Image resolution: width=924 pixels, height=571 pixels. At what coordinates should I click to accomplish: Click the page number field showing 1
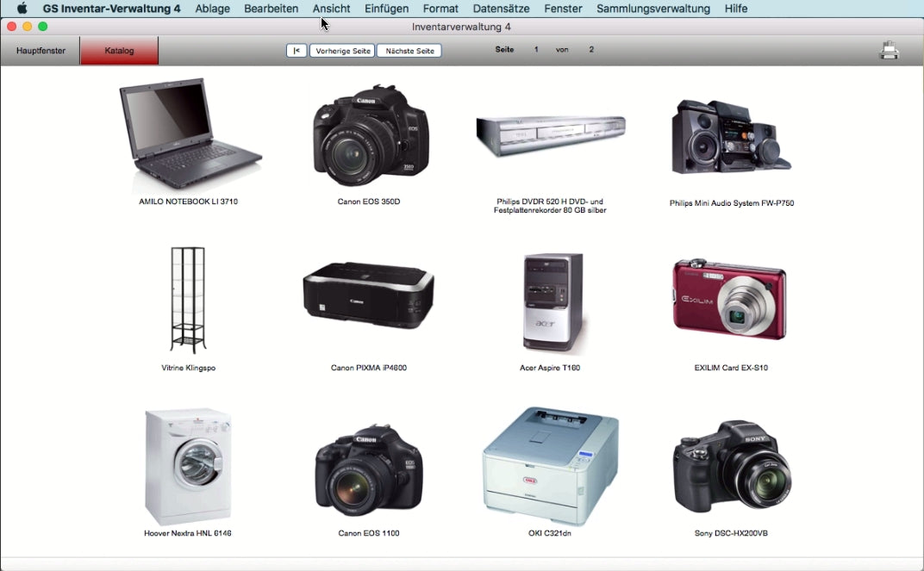pyautogui.click(x=535, y=50)
